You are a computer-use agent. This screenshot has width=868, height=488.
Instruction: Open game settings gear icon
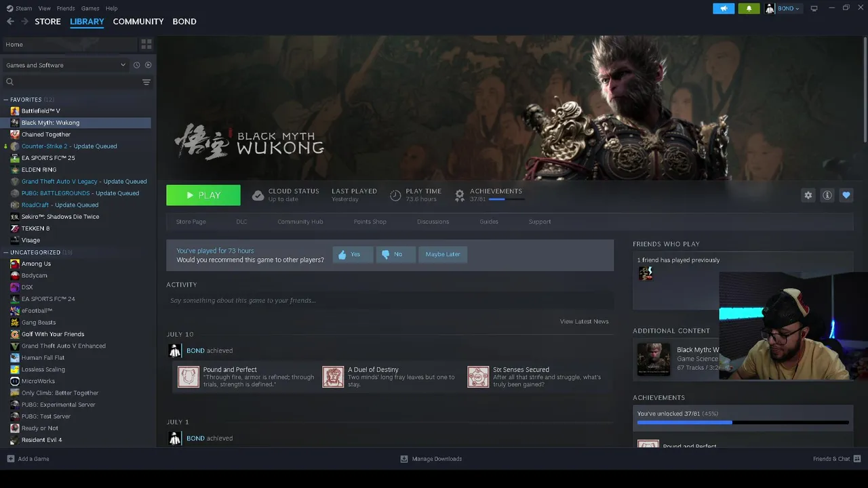(808, 195)
